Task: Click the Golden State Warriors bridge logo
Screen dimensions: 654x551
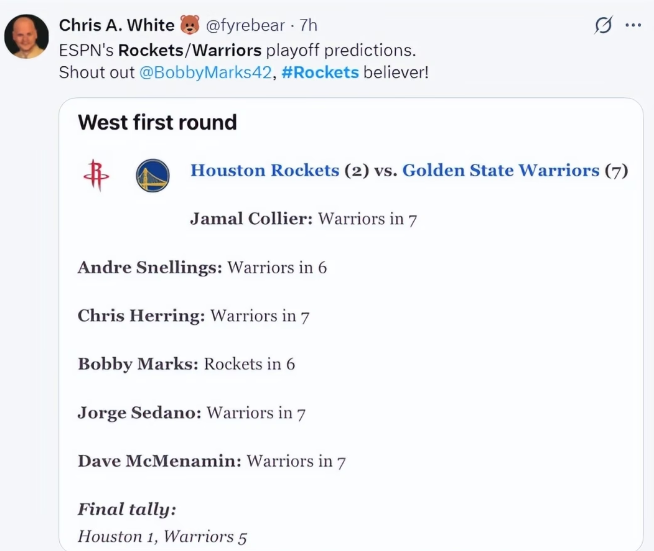Action: tap(153, 176)
